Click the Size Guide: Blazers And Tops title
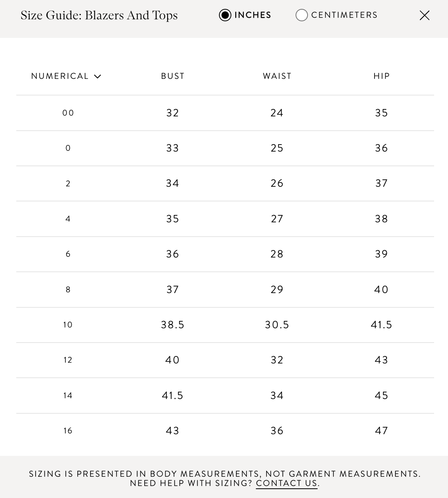The image size is (448, 498). tap(99, 15)
